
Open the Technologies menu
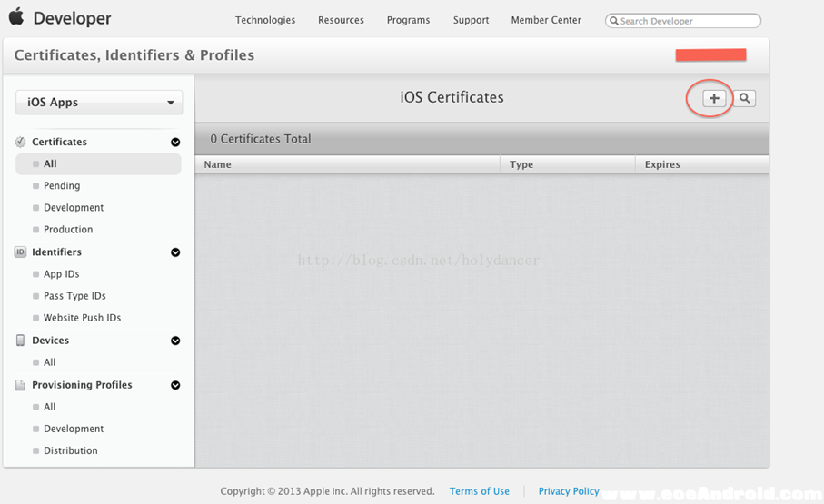point(265,20)
